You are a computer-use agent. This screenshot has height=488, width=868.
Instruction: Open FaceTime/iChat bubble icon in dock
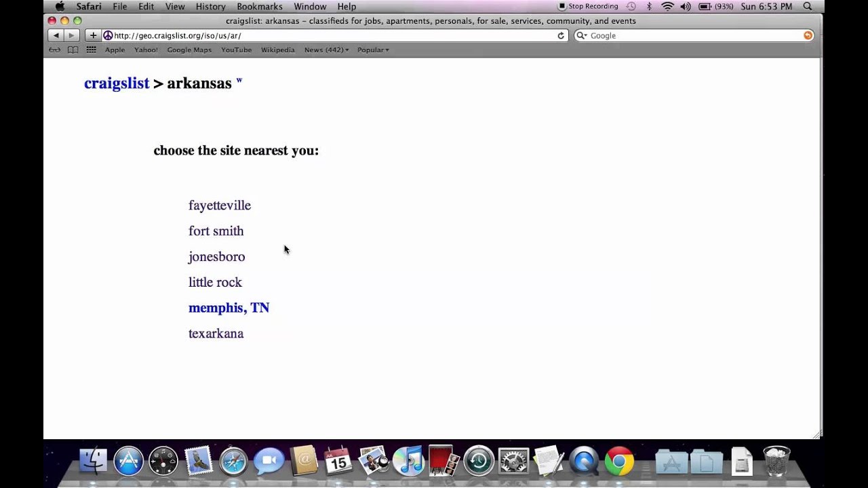(269, 461)
